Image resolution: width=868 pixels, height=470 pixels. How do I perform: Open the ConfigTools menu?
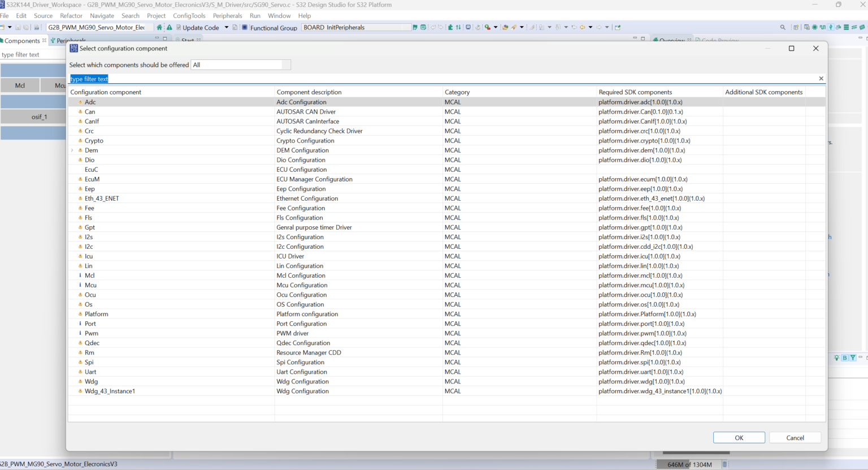pos(189,16)
